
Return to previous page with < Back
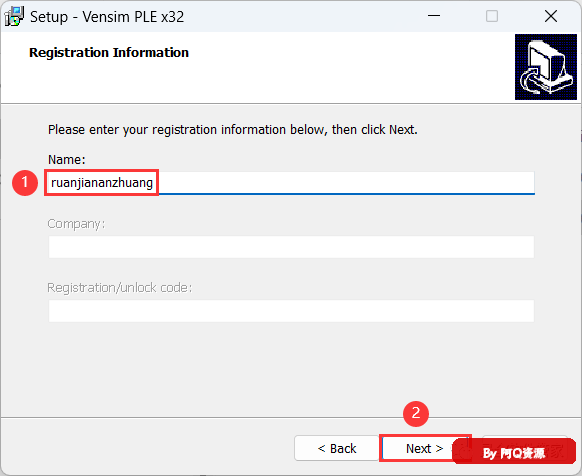pos(337,449)
